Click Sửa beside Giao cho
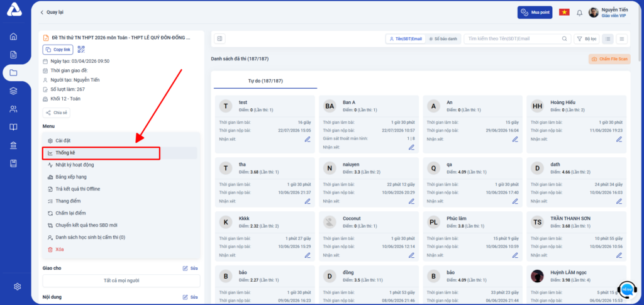The image size is (644, 305). point(190,268)
